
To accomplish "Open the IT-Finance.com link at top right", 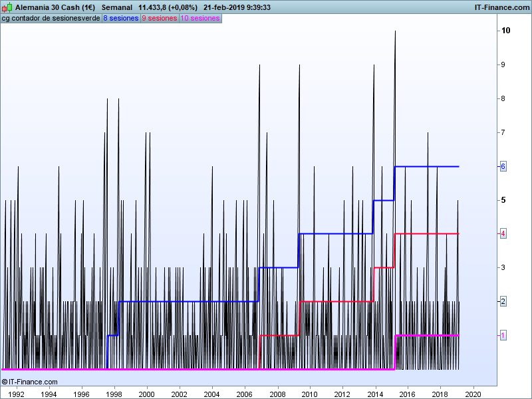I will coord(501,7).
